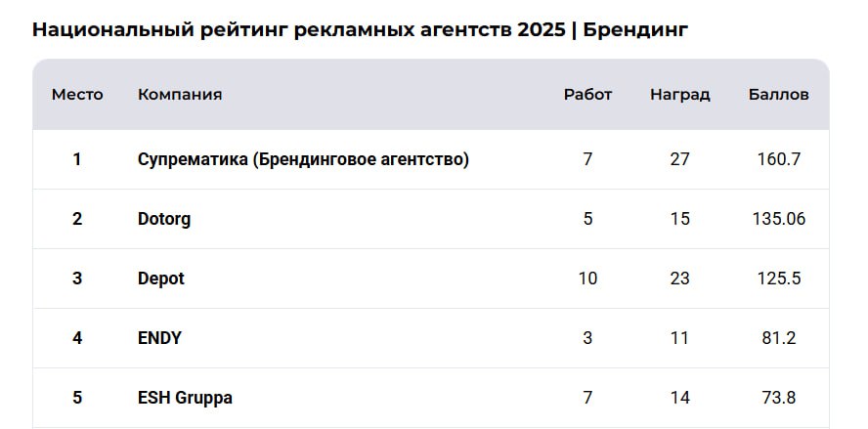
Task: Click Dotorg's 135.06 points value
Action: 779,219
